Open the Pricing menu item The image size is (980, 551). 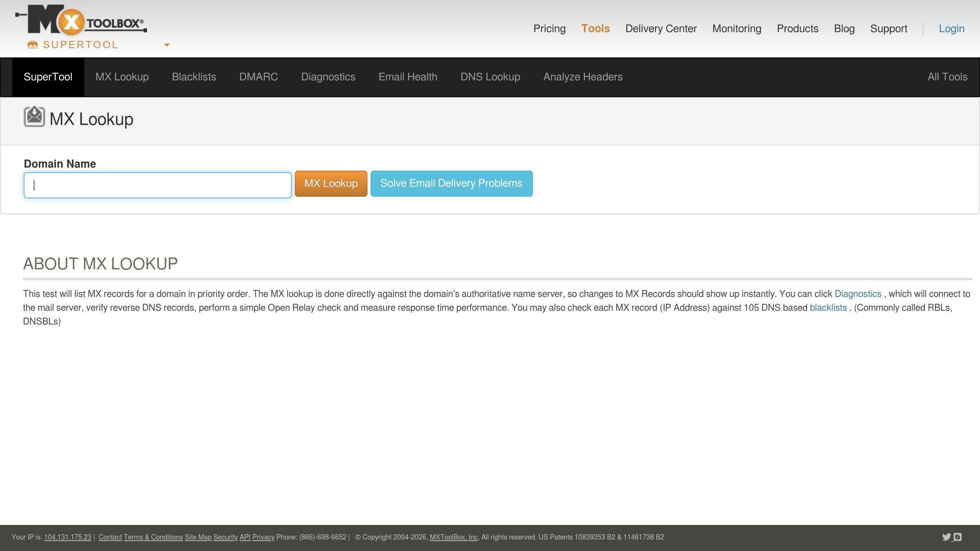(x=549, y=29)
